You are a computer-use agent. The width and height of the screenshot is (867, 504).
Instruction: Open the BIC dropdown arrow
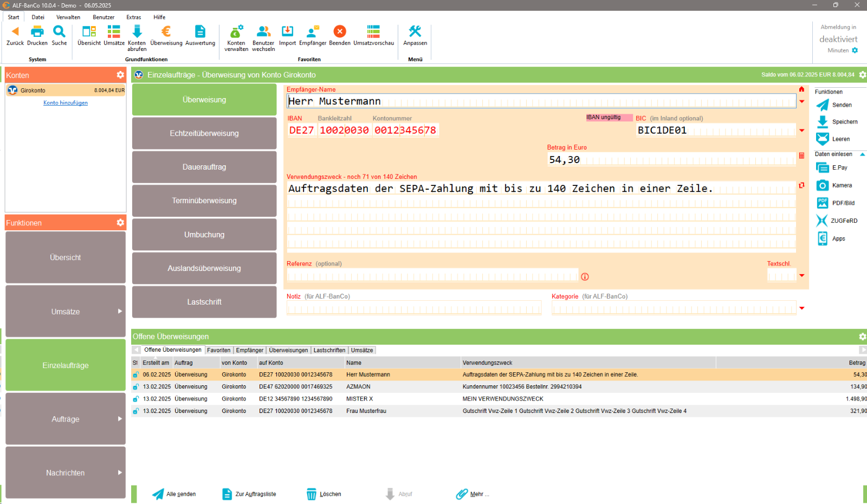pyautogui.click(x=801, y=130)
